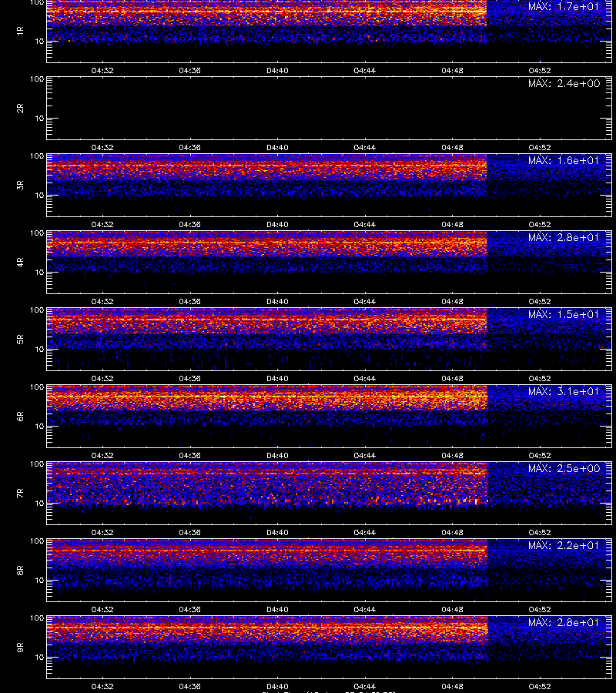
Task: Click the 9R panel axis label
Action: (x=20, y=648)
